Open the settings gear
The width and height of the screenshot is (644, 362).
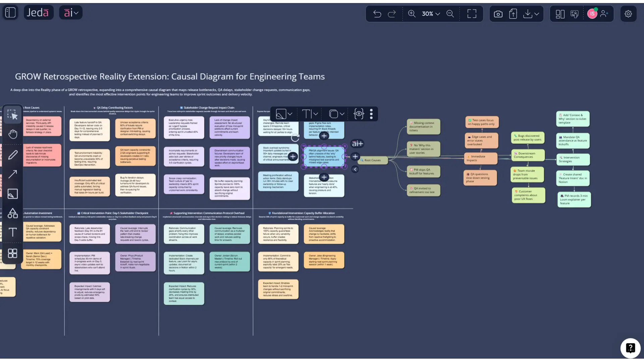click(x=628, y=14)
